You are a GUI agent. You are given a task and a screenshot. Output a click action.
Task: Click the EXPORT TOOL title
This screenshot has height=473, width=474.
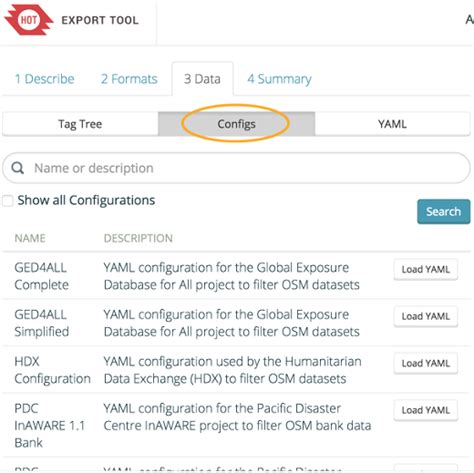(100, 20)
